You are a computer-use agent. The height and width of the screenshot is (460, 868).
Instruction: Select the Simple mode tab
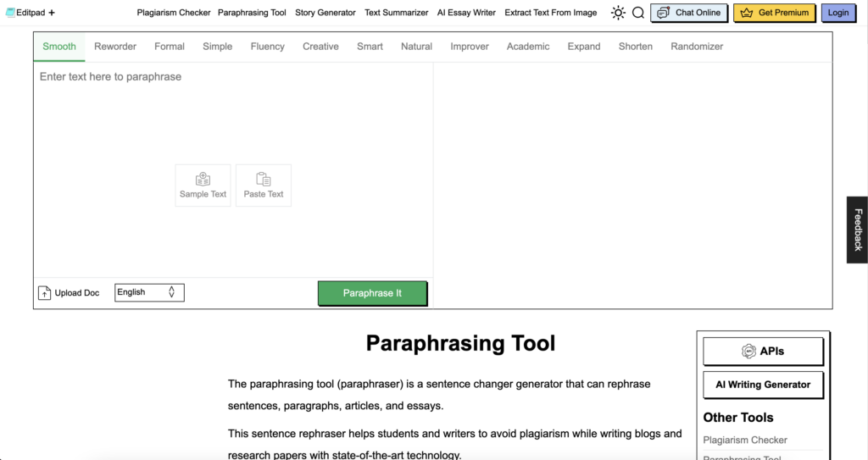[218, 47]
